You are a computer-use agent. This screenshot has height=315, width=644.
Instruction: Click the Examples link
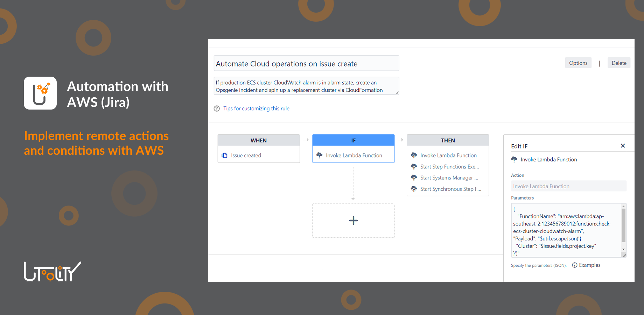pyautogui.click(x=590, y=265)
